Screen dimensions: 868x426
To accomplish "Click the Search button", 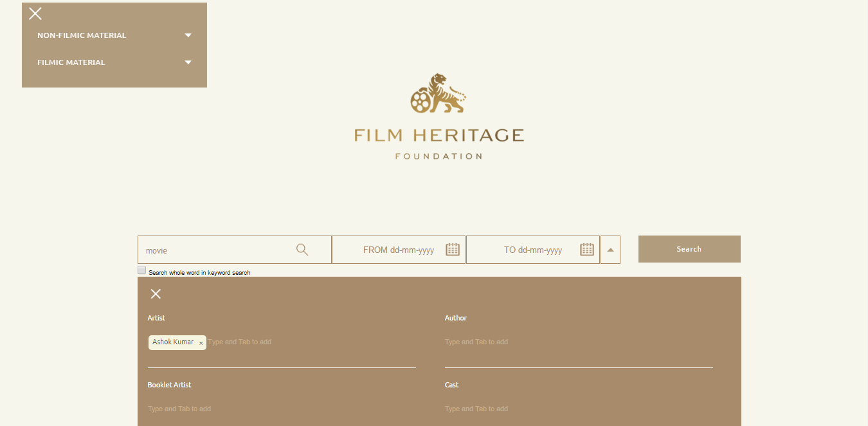I will click(x=689, y=249).
